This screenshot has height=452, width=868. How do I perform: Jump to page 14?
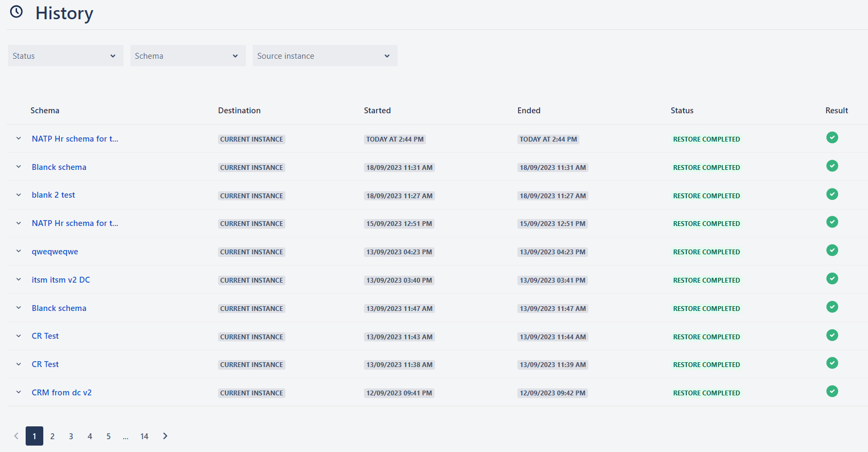tap(144, 437)
